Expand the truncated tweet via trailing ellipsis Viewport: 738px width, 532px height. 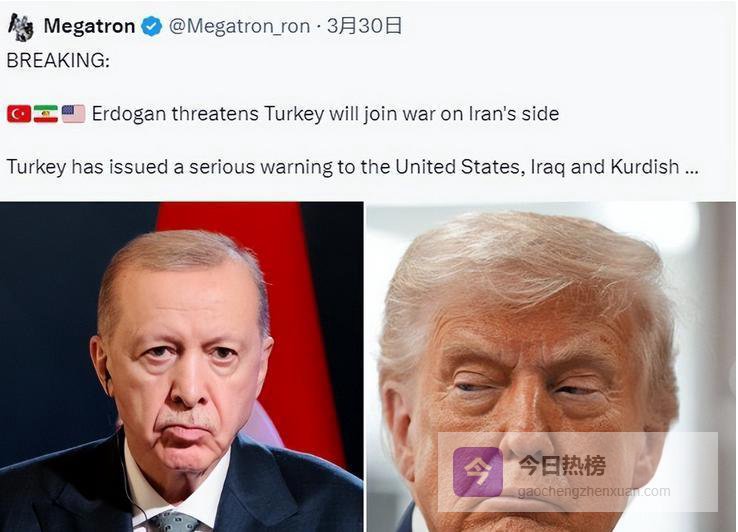(x=692, y=168)
